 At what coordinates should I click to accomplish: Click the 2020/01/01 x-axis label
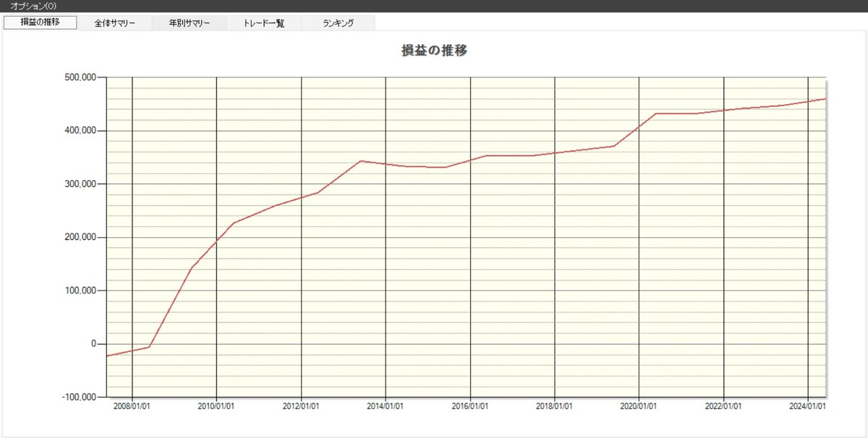click(x=639, y=406)
